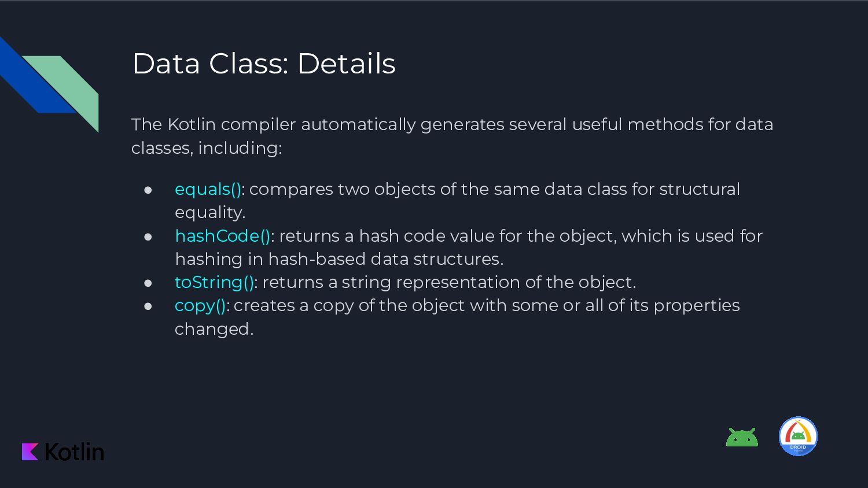Viewport: 868px width, 488px height.
Task: Click the bullet point before toString()
Action: [x=148, y=283]
